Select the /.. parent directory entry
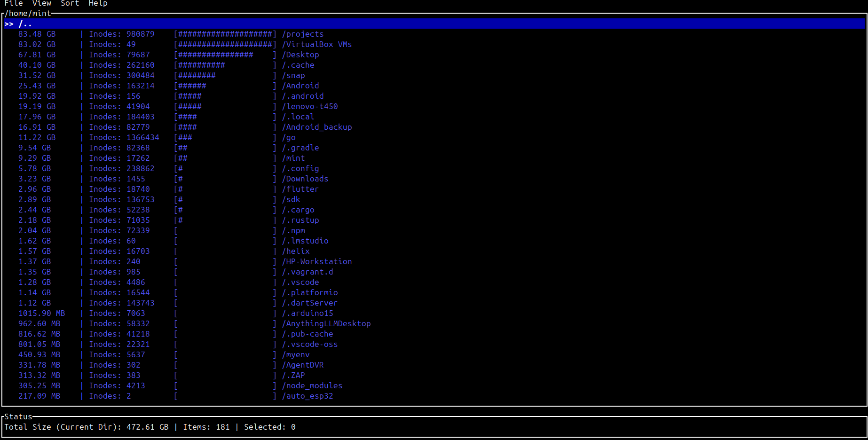This screenshot has height=440, width=868. (x=22, y=23)
